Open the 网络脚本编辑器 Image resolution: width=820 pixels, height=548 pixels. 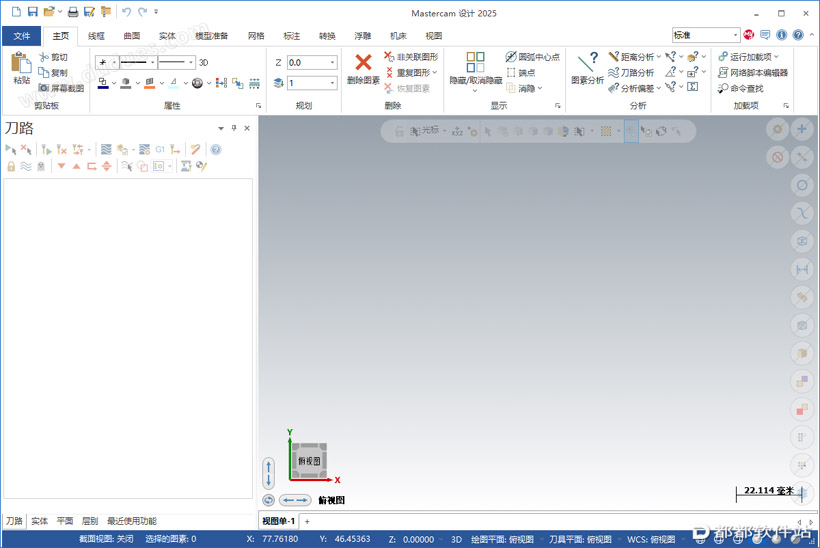pyautogui.click(x=753, y=73)
